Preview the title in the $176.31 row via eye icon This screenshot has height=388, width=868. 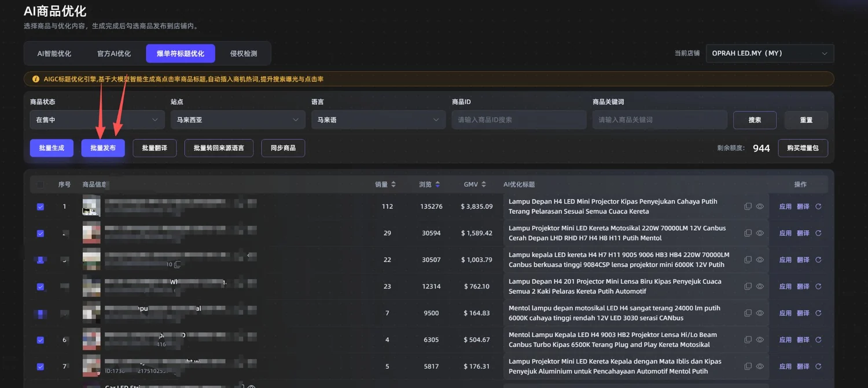pyautogui.click(x=760, y=366)
